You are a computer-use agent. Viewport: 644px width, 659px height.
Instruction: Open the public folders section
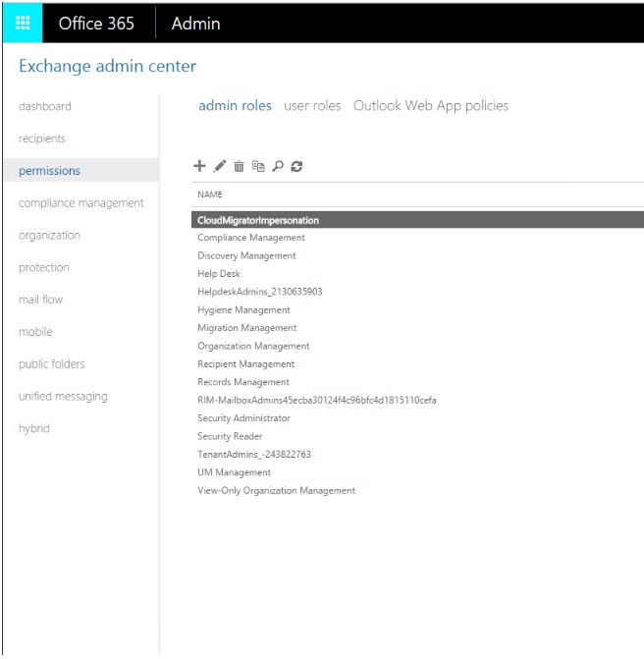[52, 364]
